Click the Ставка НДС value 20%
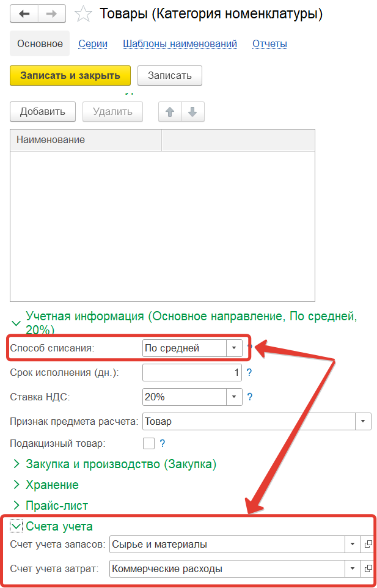 185,397
